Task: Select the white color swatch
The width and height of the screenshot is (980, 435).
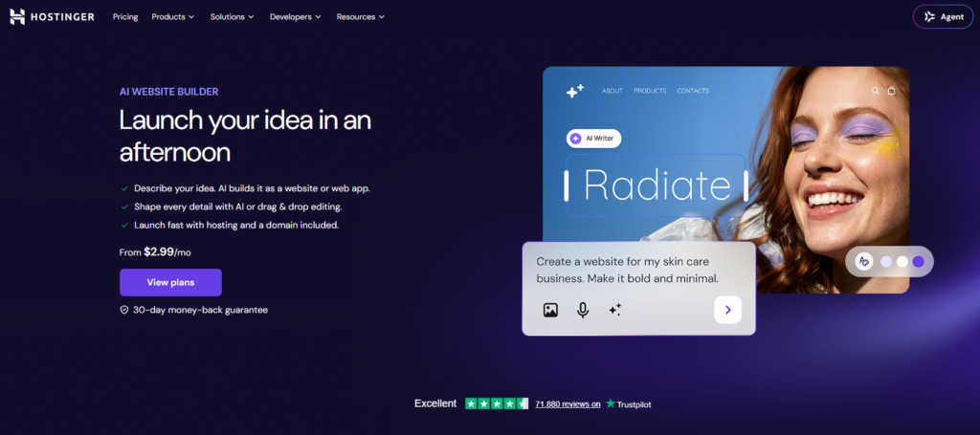Action: point(902,262)
